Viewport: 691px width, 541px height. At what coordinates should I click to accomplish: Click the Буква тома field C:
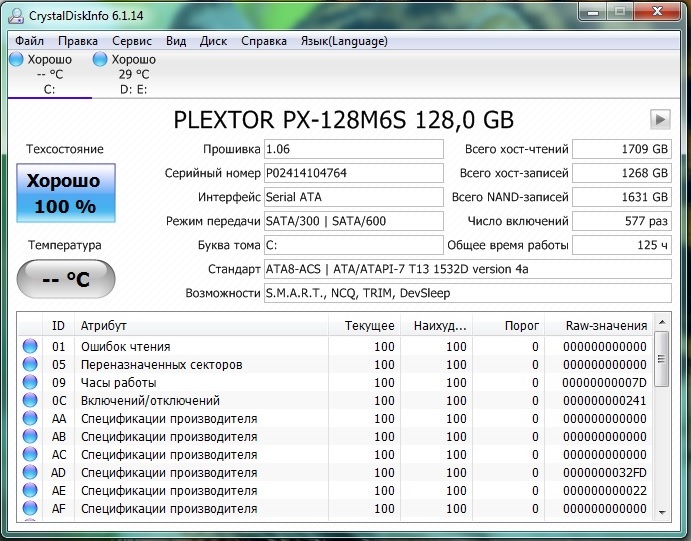[x=354, y=245]
